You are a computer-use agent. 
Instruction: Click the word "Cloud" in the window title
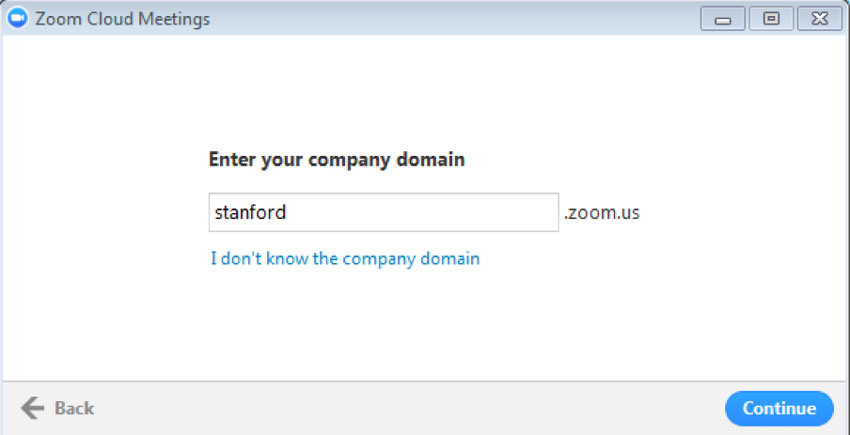point(112,19)
